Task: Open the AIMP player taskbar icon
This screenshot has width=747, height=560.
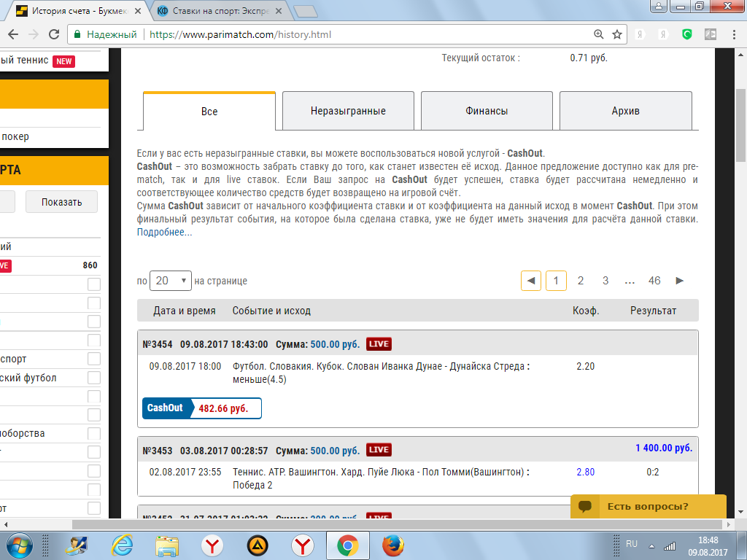Action: coord(258,545)
